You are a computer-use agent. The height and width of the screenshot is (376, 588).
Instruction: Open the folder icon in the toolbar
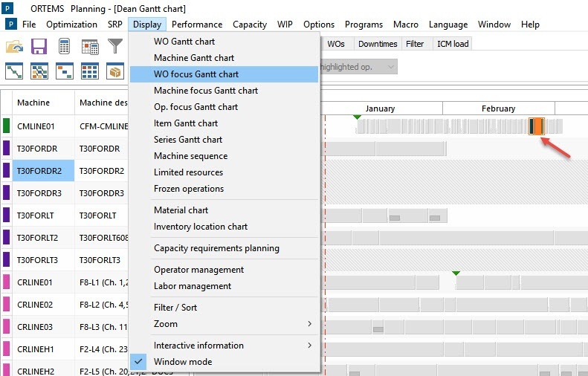pyautogui.click(x=14, y=47)
